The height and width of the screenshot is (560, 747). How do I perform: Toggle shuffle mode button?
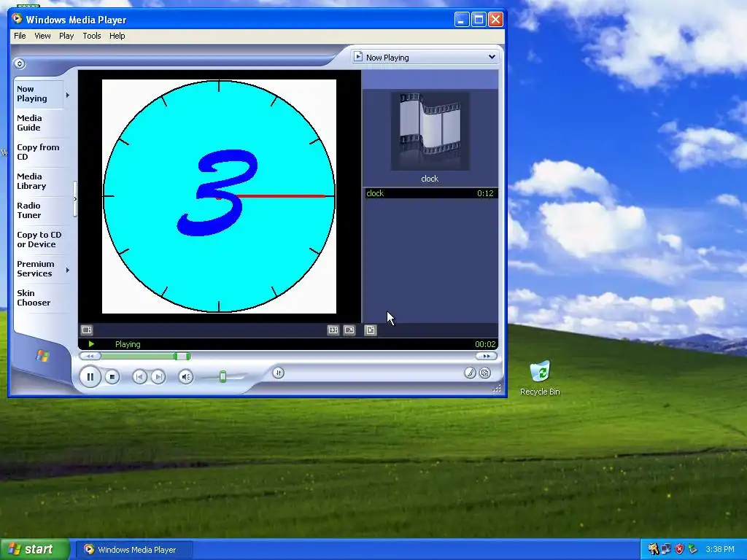[x=279, y=373]
